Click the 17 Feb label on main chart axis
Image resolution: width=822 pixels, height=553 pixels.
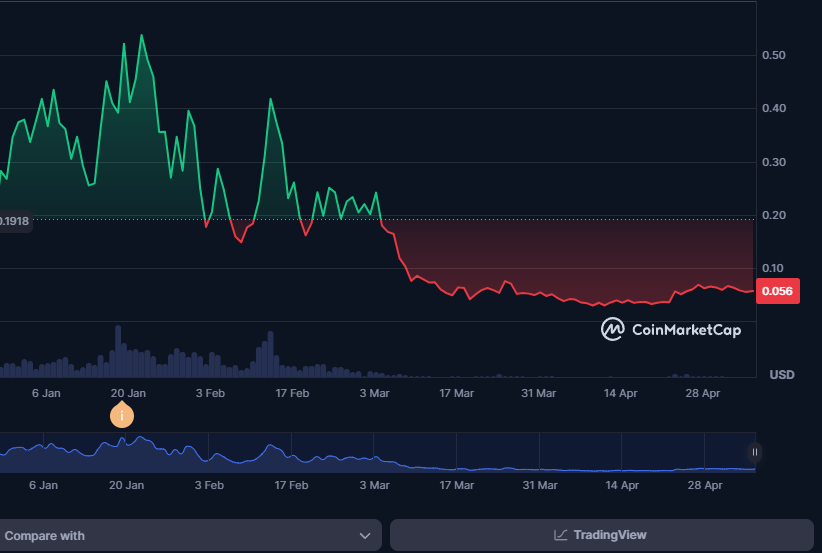coord(292,393)
